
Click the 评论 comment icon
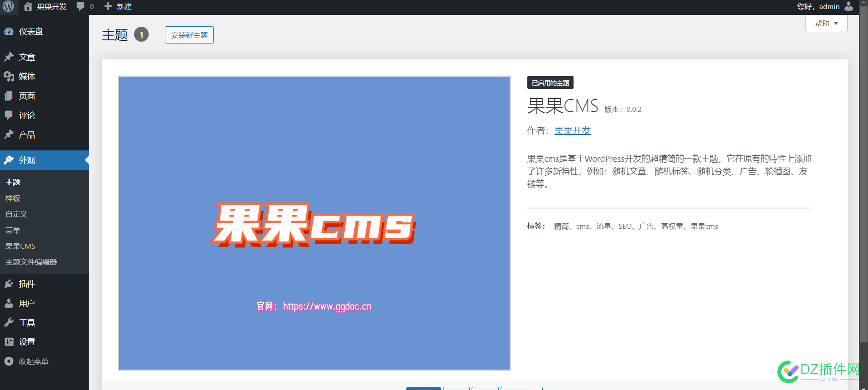coord(9,115)
